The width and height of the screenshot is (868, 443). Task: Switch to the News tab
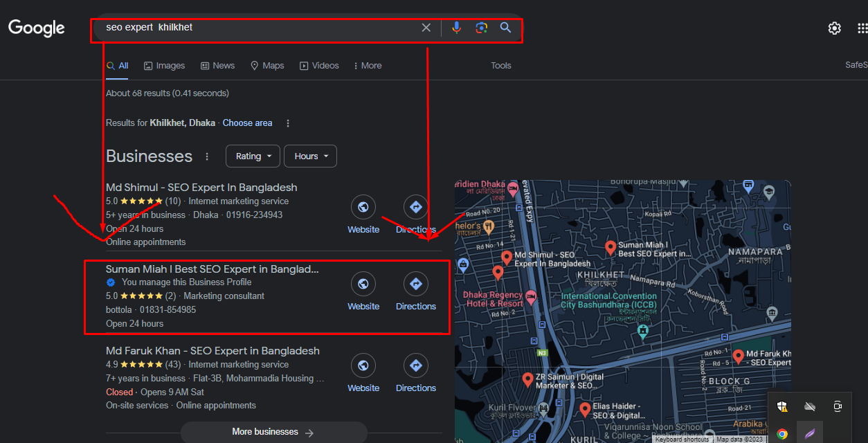217,66
